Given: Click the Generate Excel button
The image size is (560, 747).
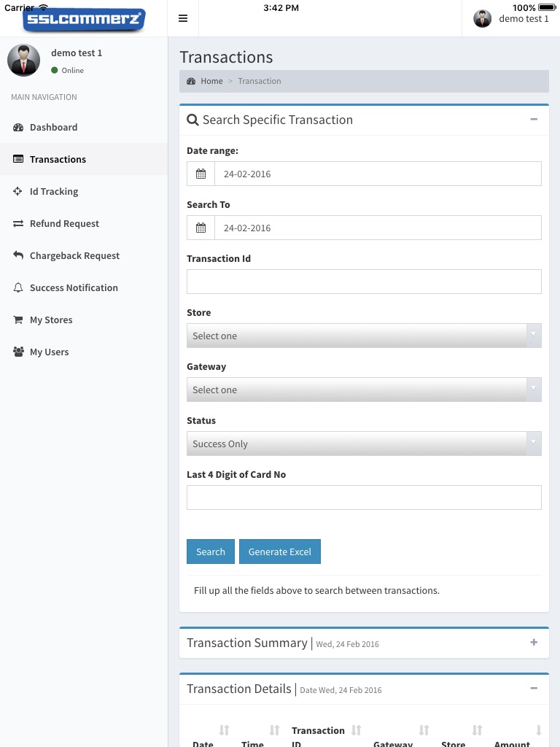Looking at the screenshot, I should click(279, 551).
